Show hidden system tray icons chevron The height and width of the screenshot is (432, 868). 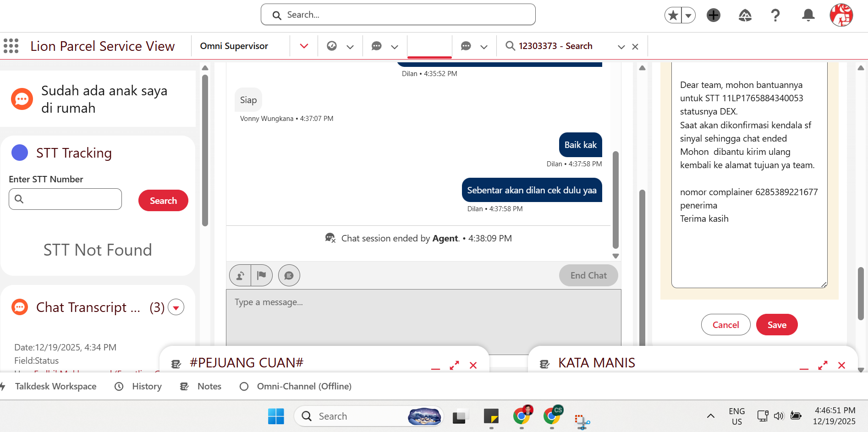pos(711,416)
